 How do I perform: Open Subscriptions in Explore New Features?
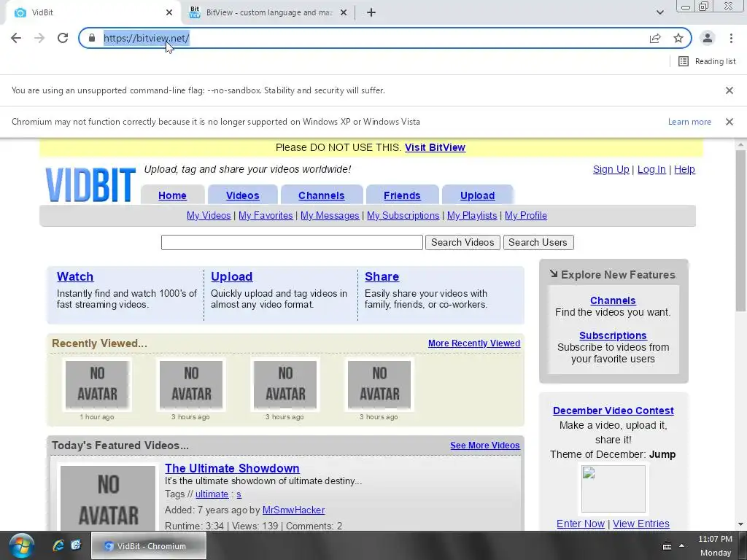(613, 335)
